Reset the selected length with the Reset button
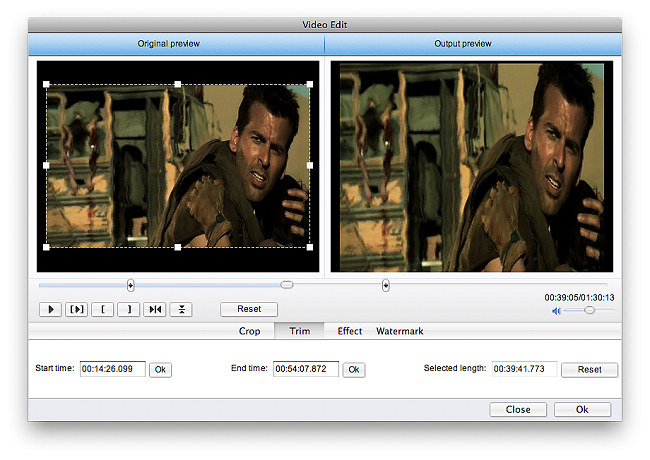Viewport: 650px width, 460px height. [x=589, y=370]
